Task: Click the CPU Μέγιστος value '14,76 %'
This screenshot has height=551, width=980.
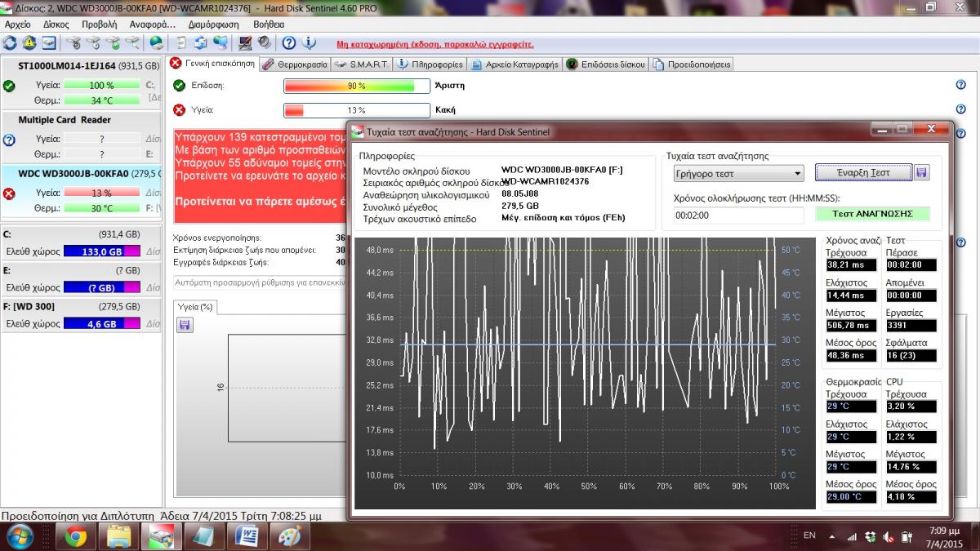Action: (x=911, y=467)
